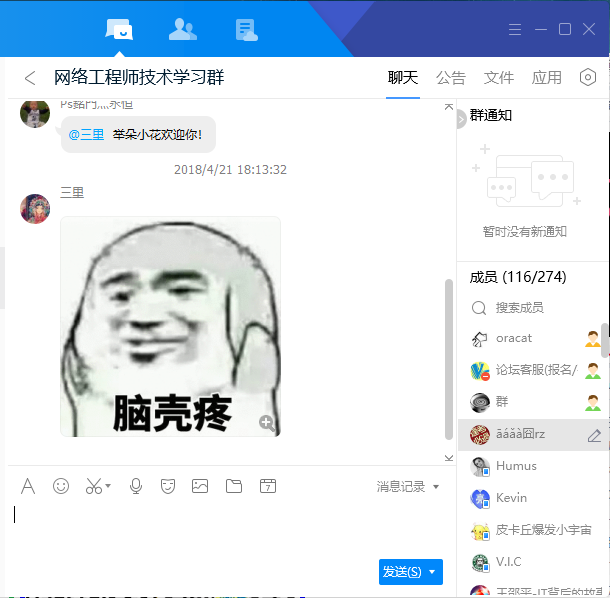This screenshot has width=610, height=598.
Task: Switch to 聊天 tab
Action: [x=403, y=78]
